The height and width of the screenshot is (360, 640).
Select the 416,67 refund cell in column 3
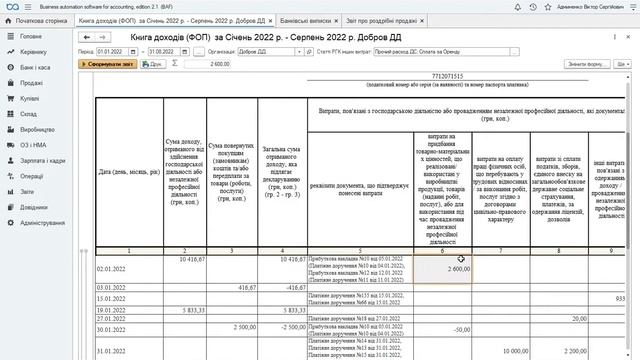(x=232, y=287)
